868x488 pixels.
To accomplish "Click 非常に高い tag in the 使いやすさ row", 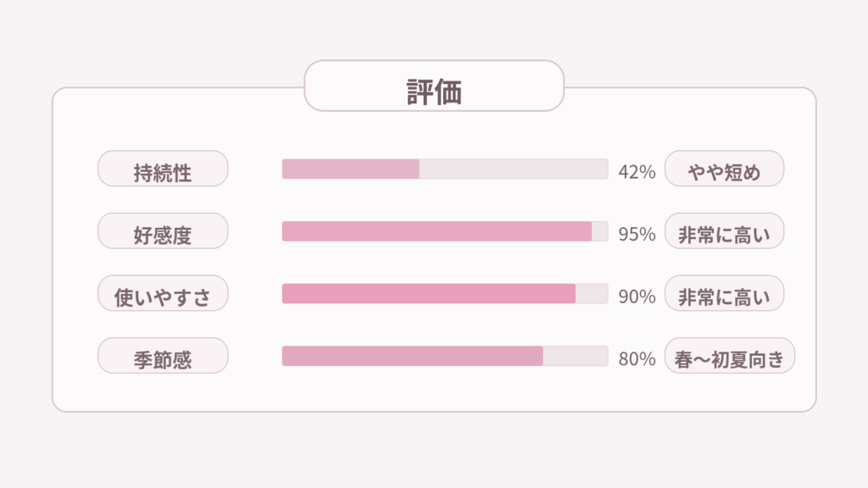I will click(x=724, y=293).
